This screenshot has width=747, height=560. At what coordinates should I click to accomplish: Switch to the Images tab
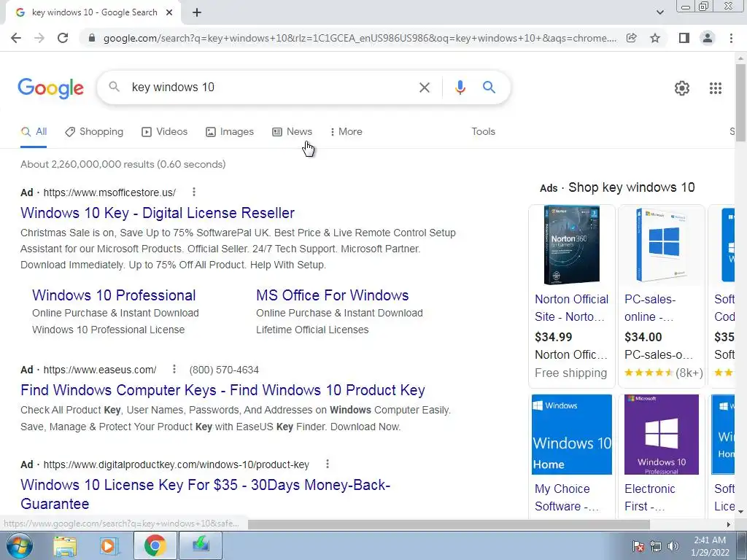click(230, 132)
